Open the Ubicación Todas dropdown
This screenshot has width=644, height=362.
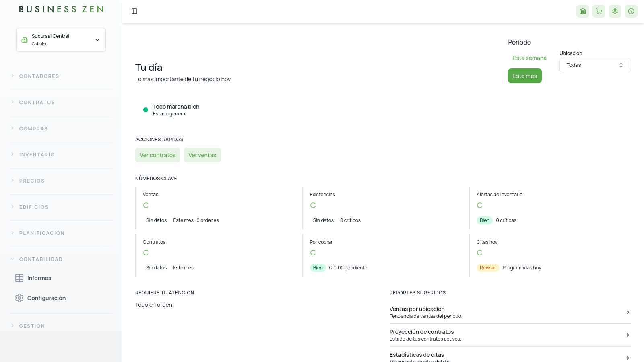595,65
